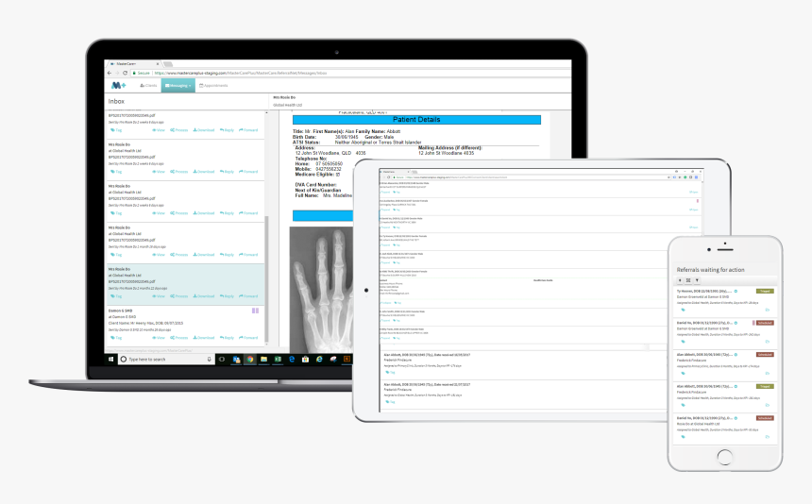
Task: Open the Ty Hoover referral on phone
Action: coord(725,301)
